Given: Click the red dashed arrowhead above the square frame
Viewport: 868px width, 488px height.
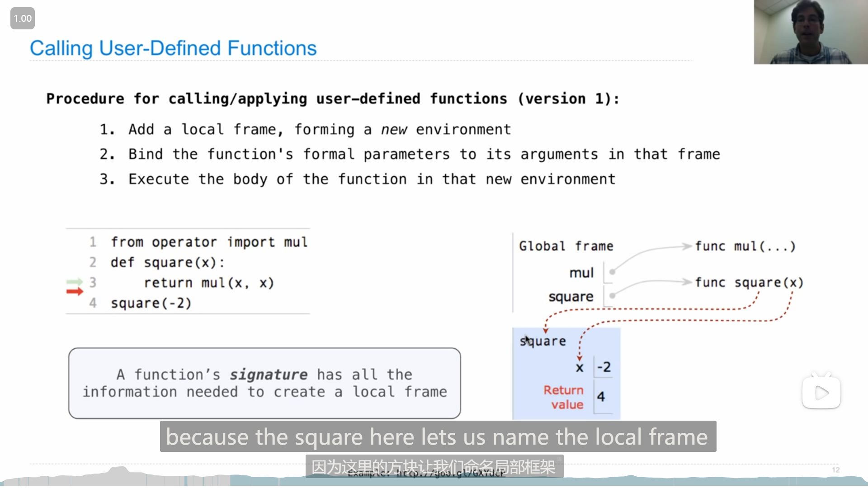Looking at the screenshot, I should [x=546, y=331].
